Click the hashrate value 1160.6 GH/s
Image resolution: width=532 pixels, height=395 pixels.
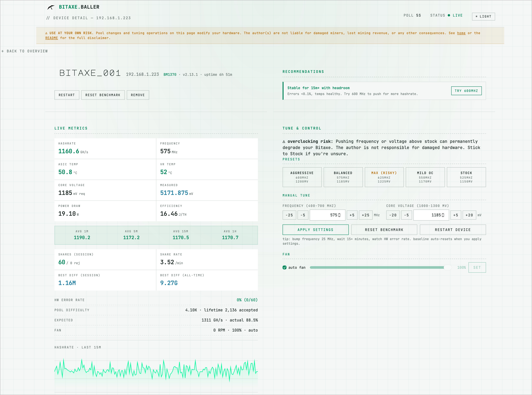coord(73,151)
